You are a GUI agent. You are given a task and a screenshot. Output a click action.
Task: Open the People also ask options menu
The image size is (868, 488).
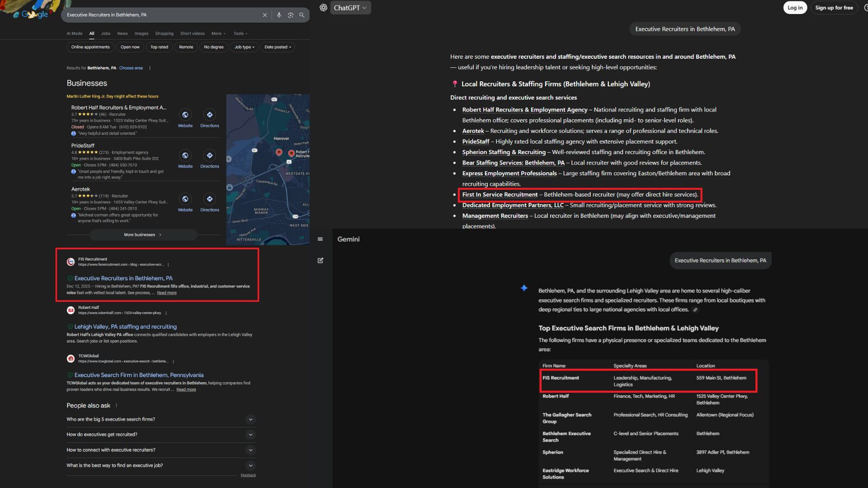116,406
